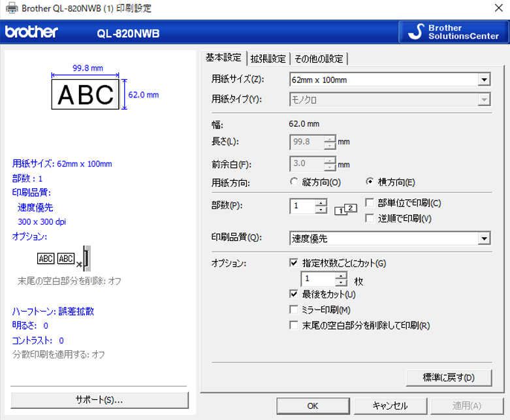Increase 前余白 value with up arrow

pyautogui.click(x=330, y=161)
